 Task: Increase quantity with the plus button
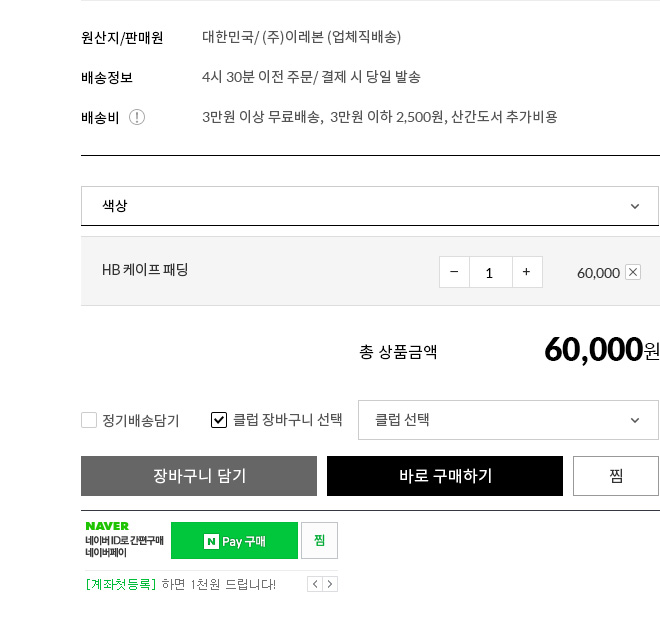(x=527, y=272)
